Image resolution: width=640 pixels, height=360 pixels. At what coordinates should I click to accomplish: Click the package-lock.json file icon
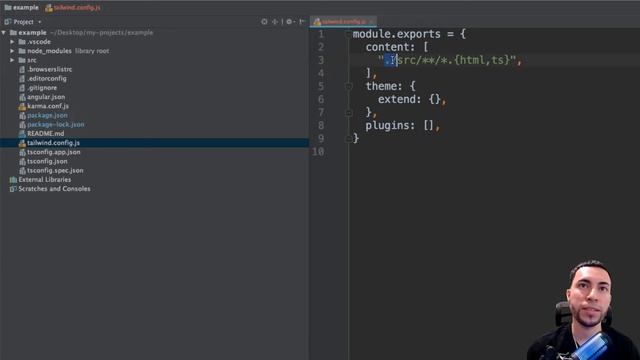[x=22, y=124]
